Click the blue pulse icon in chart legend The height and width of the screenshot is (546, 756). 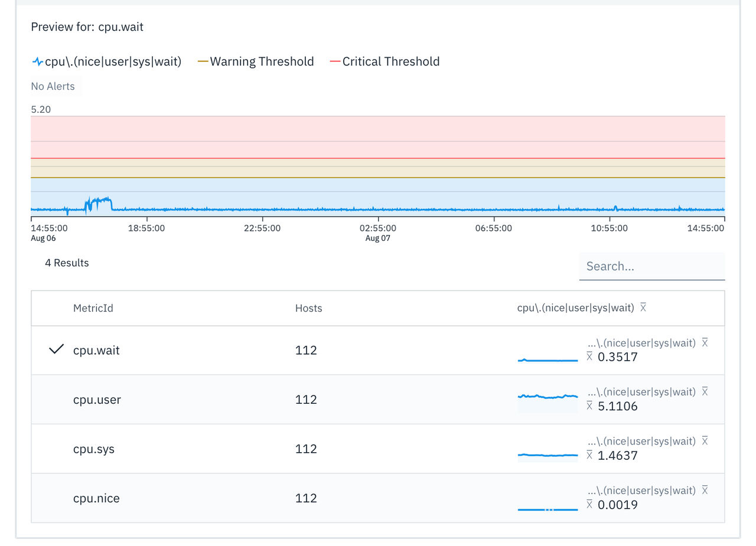(37, 61)
